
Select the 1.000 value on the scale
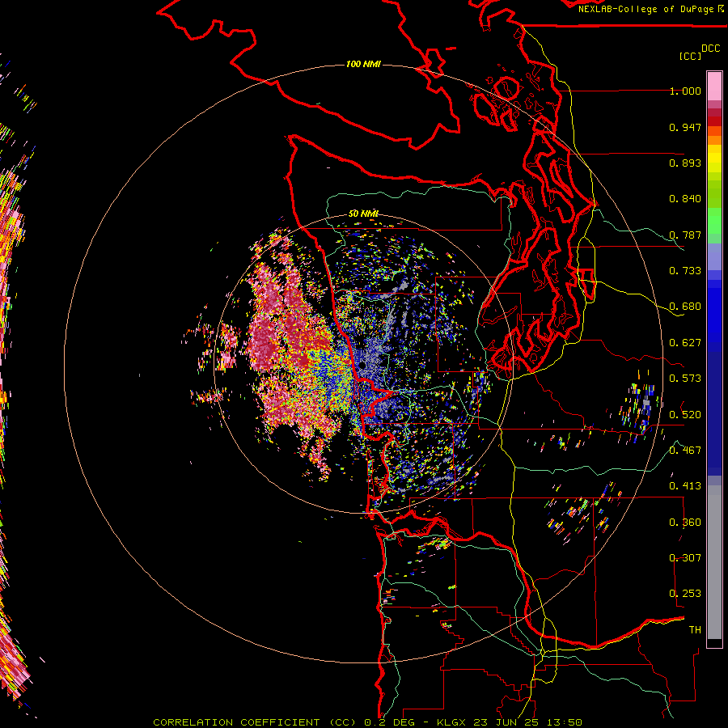click(685, 91)
